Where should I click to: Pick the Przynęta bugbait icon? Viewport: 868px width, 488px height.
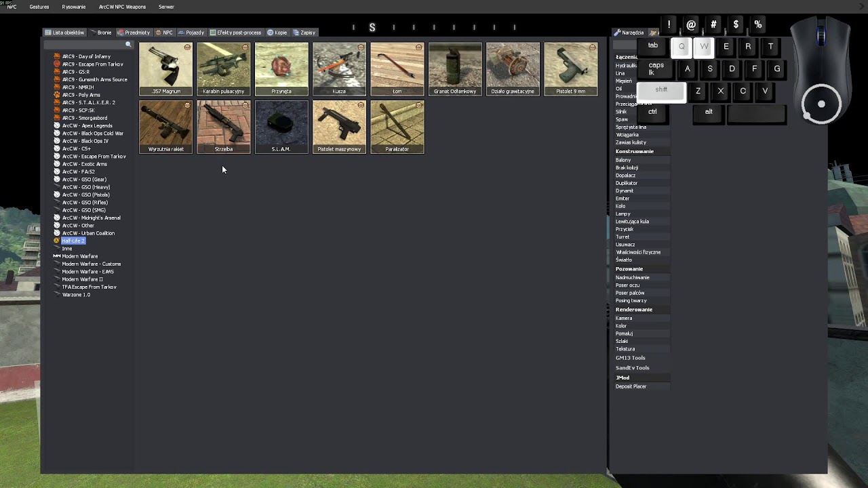281,69
